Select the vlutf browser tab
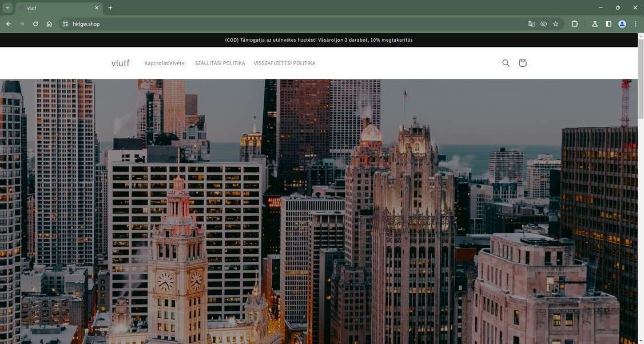Screen dimensions: 644x344 click(59, 8)
